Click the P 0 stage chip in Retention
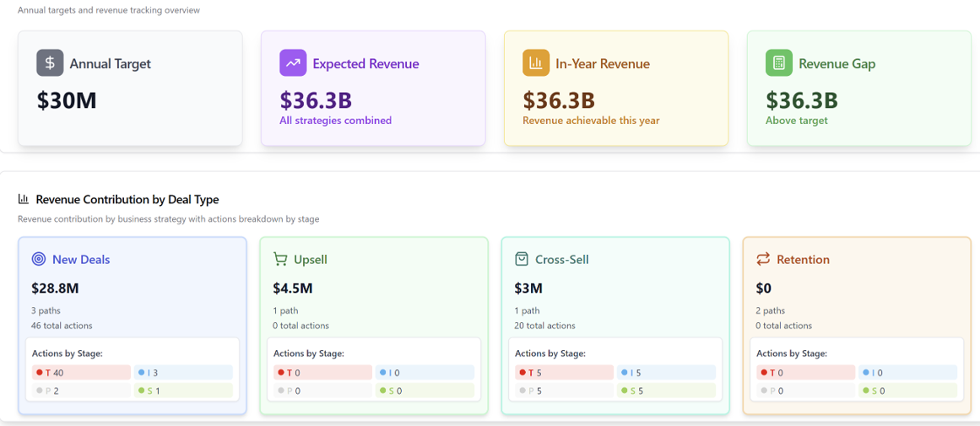This screenshot has width=980, height=426. pyautogui.click(x=805, y=391)
